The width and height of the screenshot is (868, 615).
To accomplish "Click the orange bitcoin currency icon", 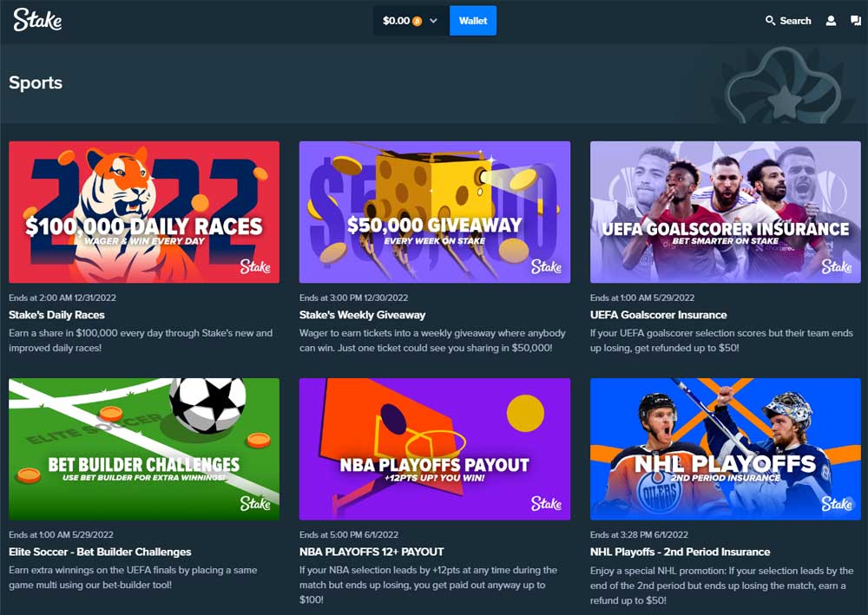I will 418,22.
